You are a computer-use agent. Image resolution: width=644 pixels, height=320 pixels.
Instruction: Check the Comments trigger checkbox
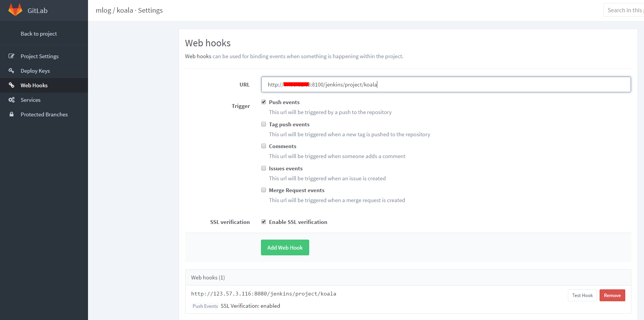pos(264,146)
